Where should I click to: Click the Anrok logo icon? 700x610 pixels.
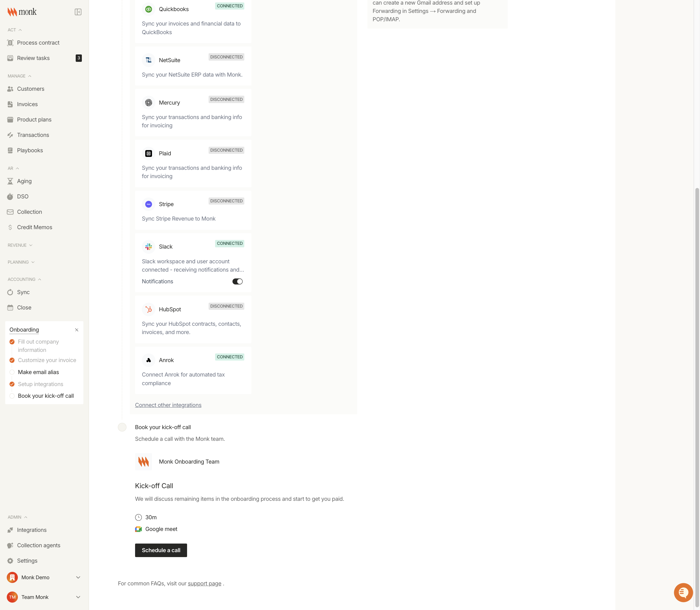tap(148, 360)
